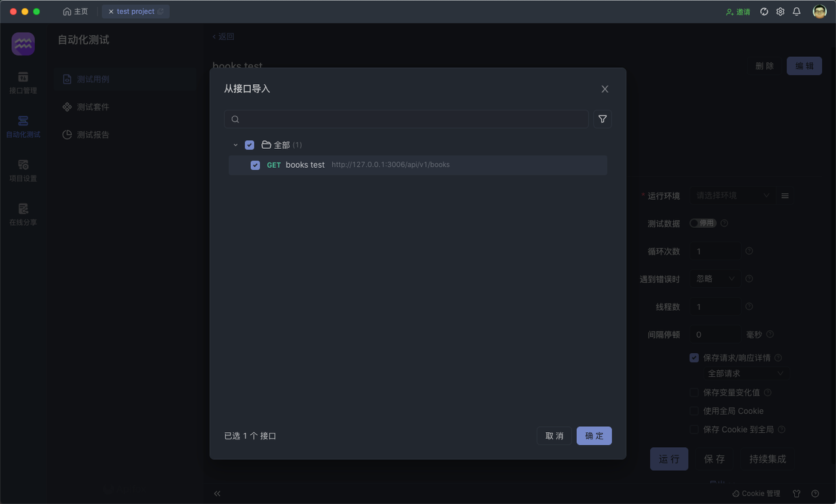Click the user avatar
836x504 pixels.
(x=820, y=12)
